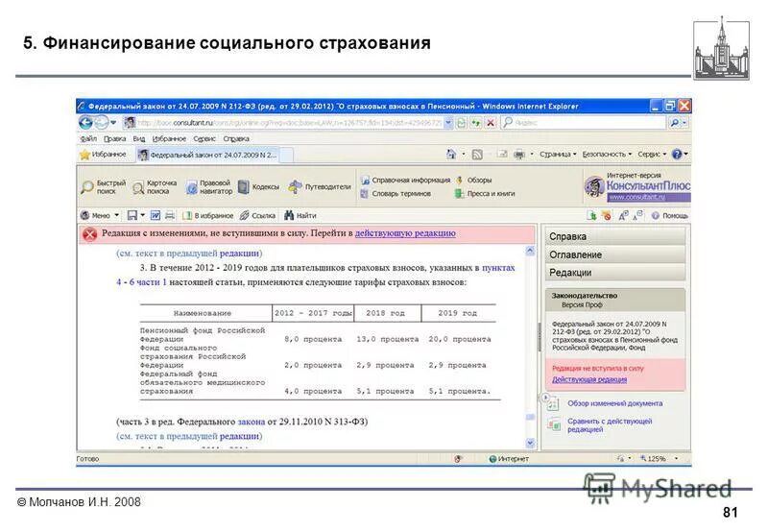Screen dimensions: 768x532
Task: Follow the закона link in 313-ФЗ note
Action: [x=251, y=422]
